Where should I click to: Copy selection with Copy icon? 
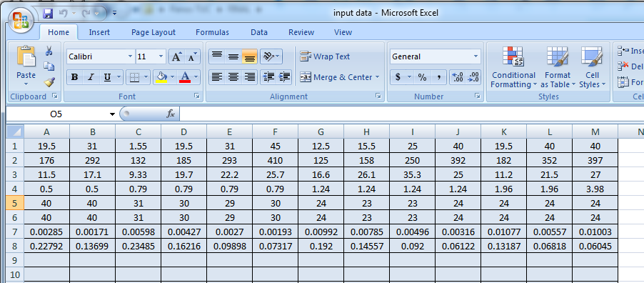tap(49, 66)
